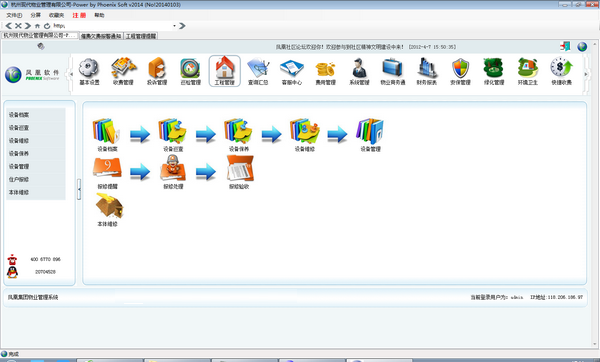The image size is (600, 362).
Task: Click the Phoenix Software logo
Action: click(x=32, y=75)
